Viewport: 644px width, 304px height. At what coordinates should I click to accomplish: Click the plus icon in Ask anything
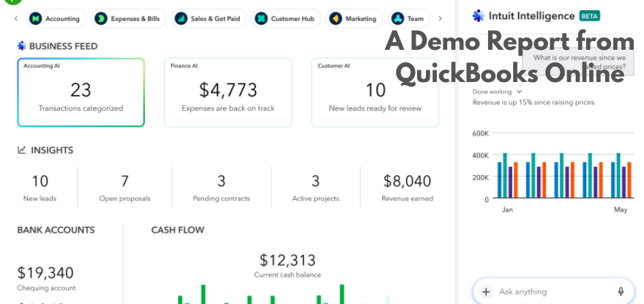click(486, 292)
